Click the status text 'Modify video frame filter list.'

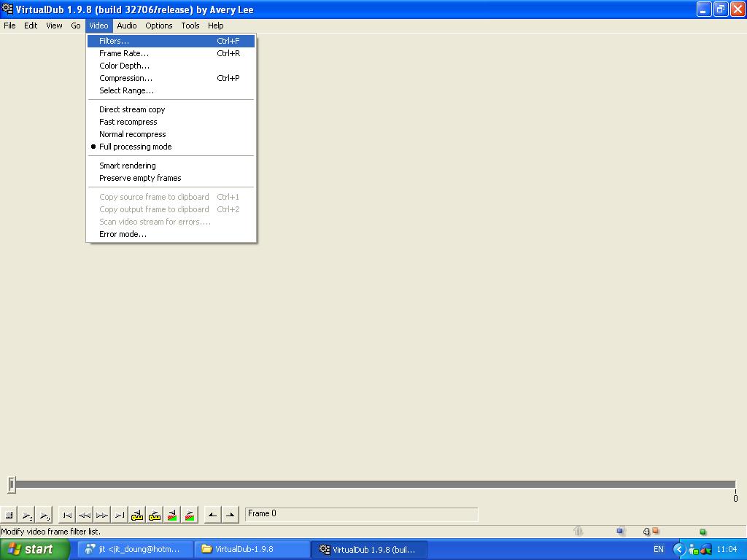51,532
